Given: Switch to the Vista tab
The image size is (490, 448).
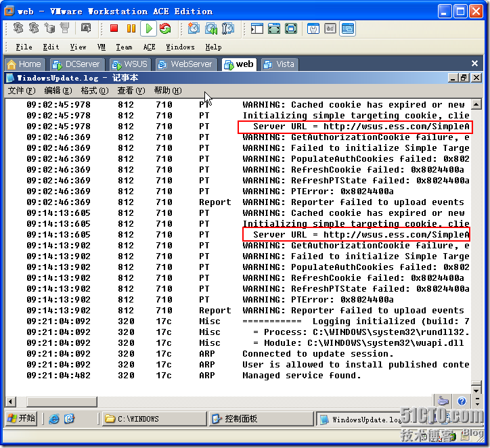Looking at the screenshot, I should tap(280, 65).
